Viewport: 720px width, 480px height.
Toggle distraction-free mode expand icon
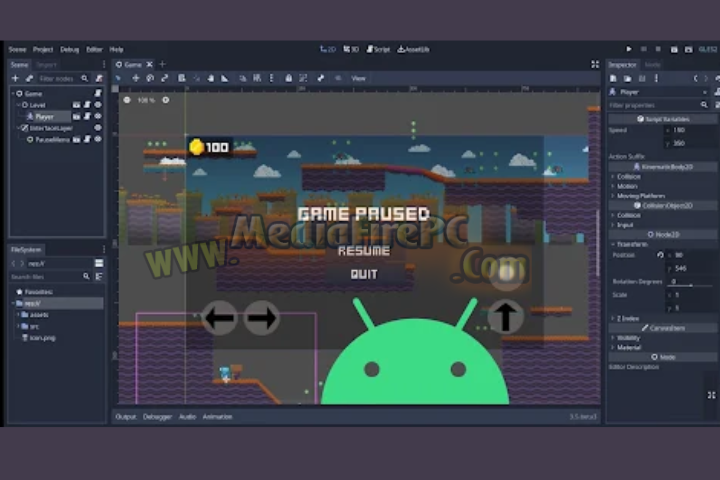[595, 64]
